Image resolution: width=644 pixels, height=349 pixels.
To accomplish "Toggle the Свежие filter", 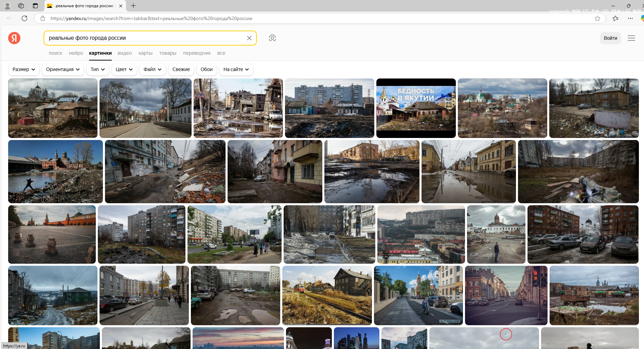I will (181, 69).
